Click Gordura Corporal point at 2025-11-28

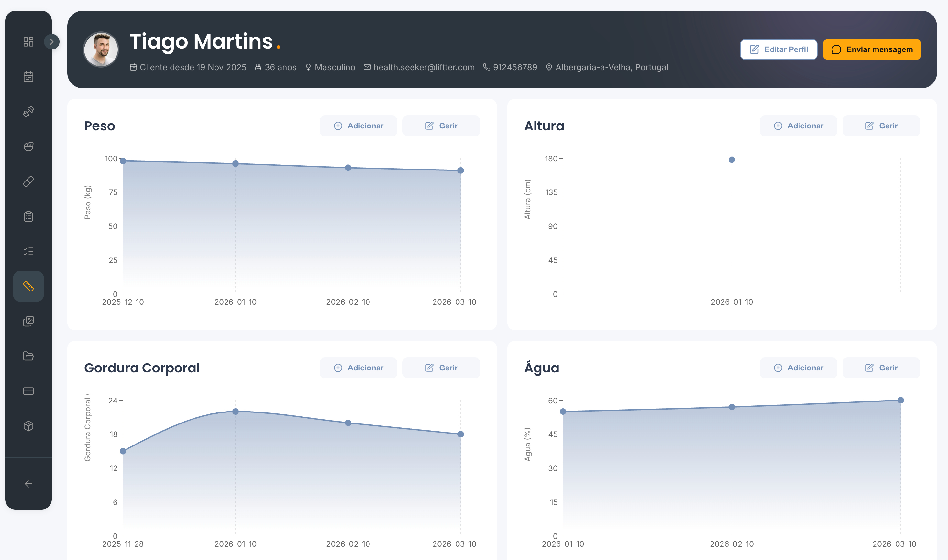123,451
